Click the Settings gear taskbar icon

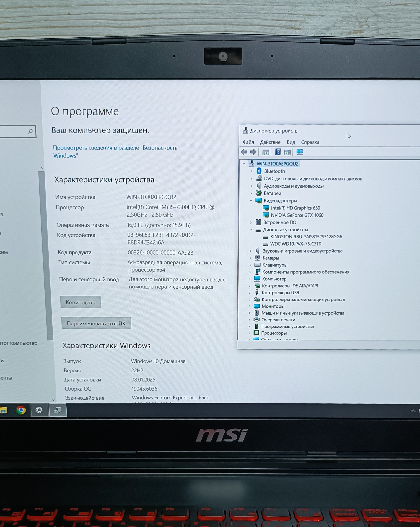point(39,410)
